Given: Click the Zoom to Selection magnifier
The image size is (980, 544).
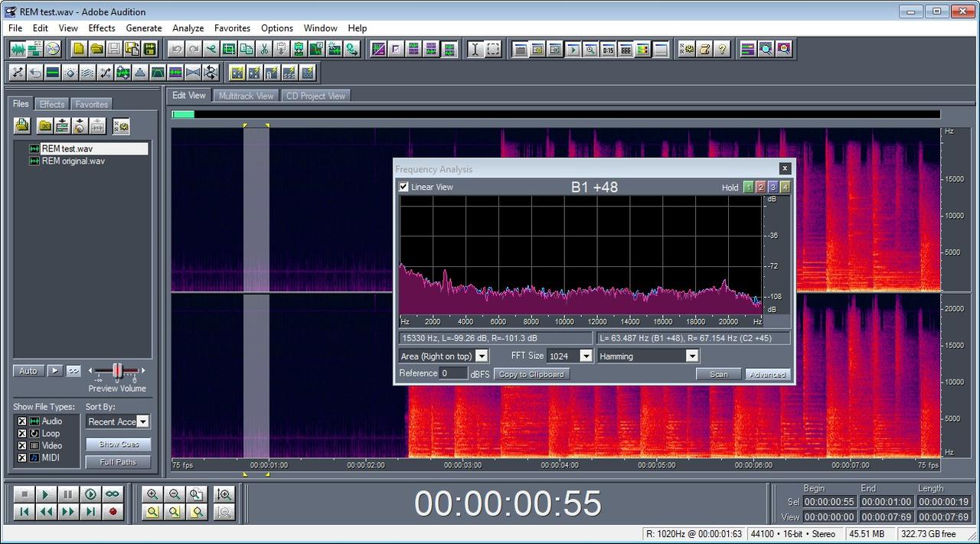Looking at the screenshot, I should click(x=152, y=512).
